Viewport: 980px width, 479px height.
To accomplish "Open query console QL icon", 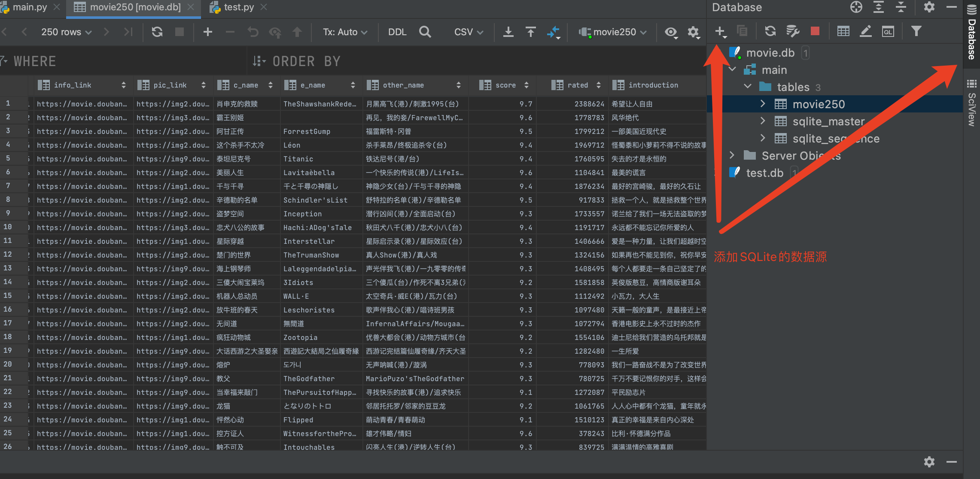I will coord(888,31).
